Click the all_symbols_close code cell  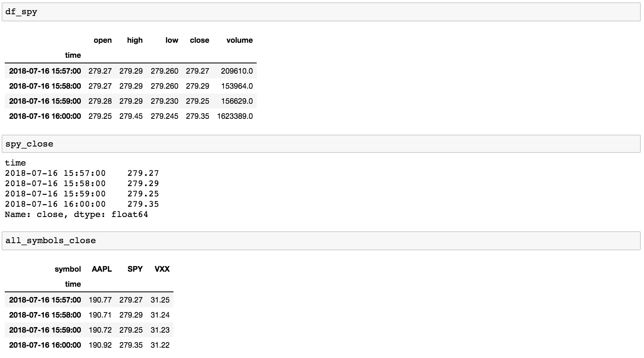321,241
